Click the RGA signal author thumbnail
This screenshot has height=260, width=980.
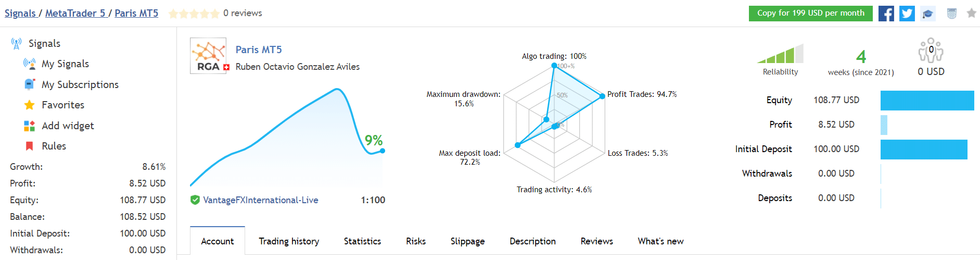(208, 56)
